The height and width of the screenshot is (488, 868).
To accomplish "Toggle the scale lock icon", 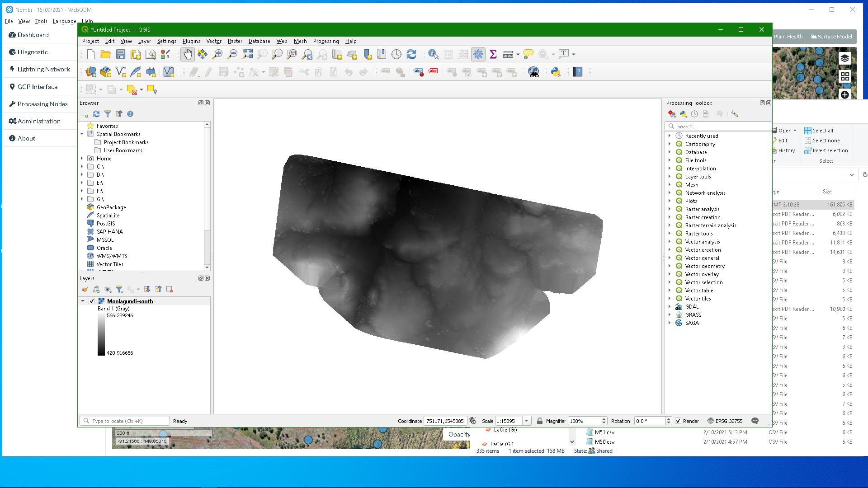I will [539, 421].
